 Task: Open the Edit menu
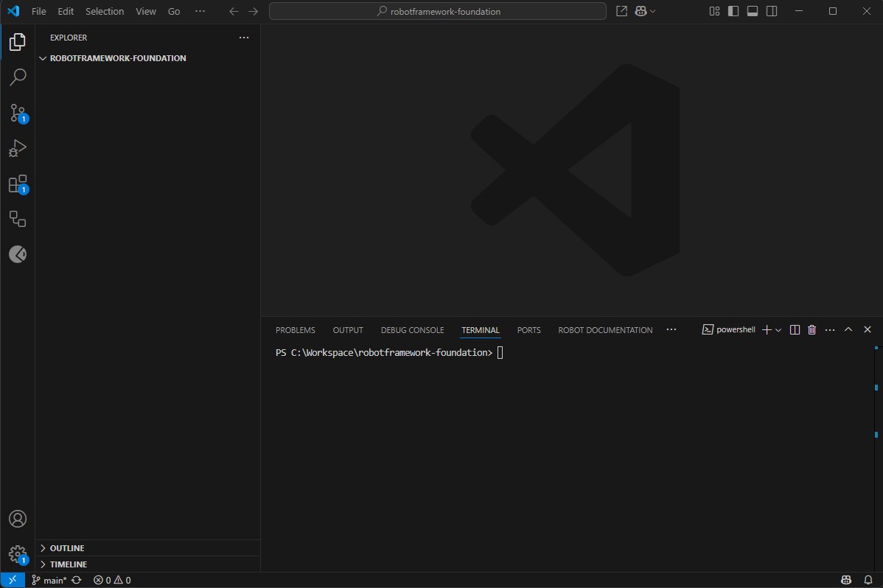point(66,11)
